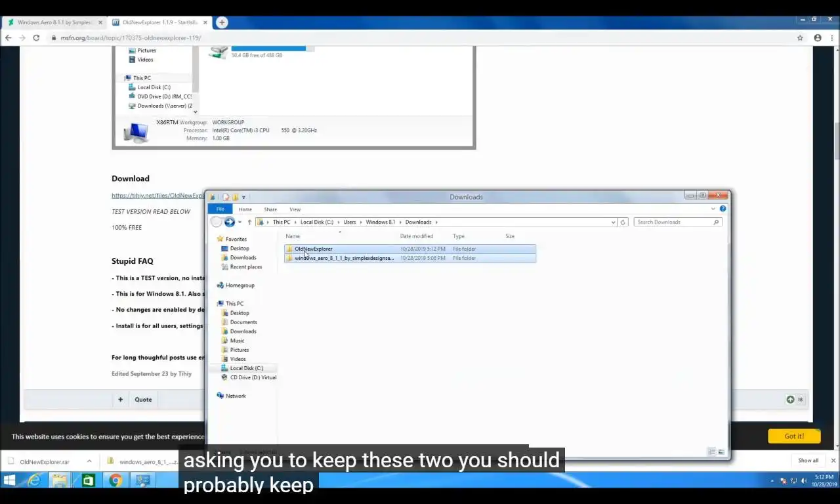
Task: Select CD Drive (D:) in sidebar
Action: click(253, 377)
